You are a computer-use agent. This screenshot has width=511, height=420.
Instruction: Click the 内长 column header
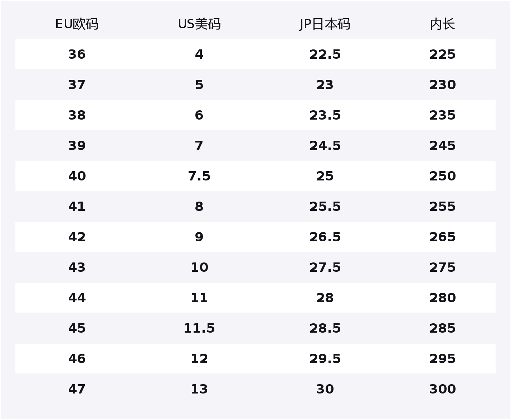pyautogui.click(x=442, y=24)
